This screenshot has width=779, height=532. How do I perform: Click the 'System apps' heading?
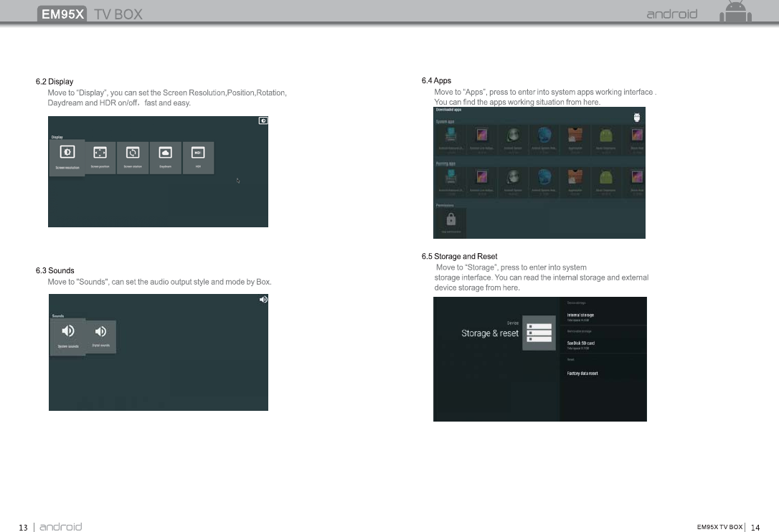[x=445, y=122]
